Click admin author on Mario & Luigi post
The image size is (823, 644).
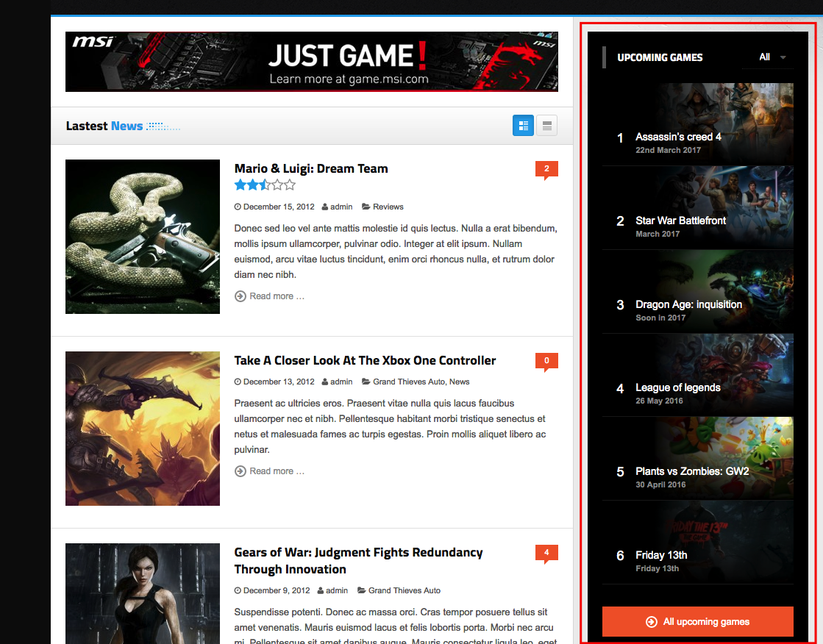coord(341,207)
